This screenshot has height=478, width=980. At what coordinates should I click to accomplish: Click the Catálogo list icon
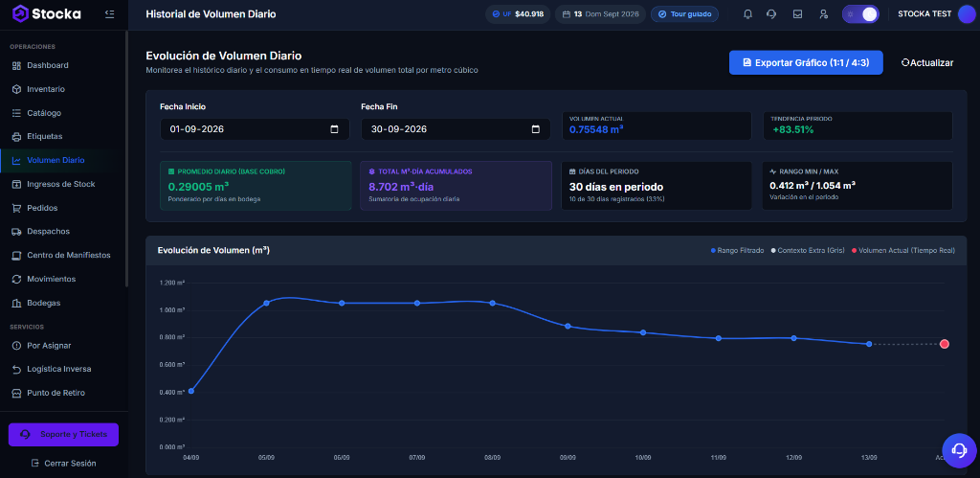[17, 113]
